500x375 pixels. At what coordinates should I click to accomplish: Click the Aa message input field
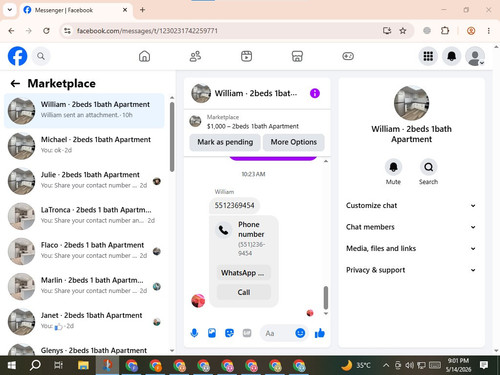pyautogui.click(x=278, y=333)
